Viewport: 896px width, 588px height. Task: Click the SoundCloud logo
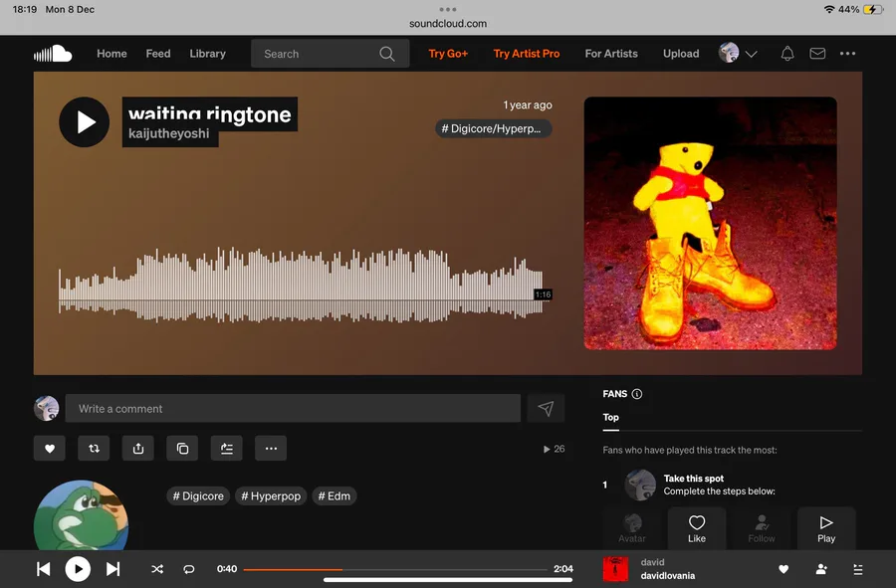[53, 54]
